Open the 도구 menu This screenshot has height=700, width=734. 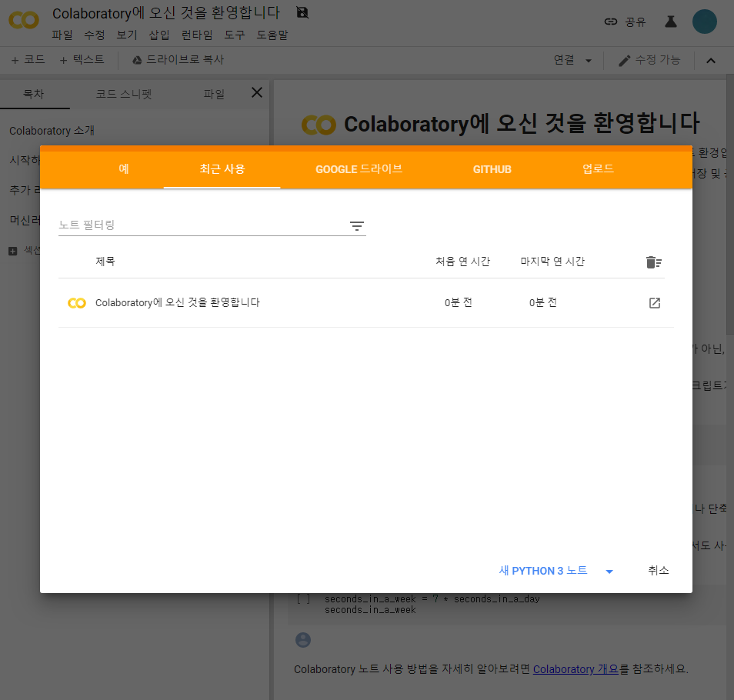pos(234,35)
